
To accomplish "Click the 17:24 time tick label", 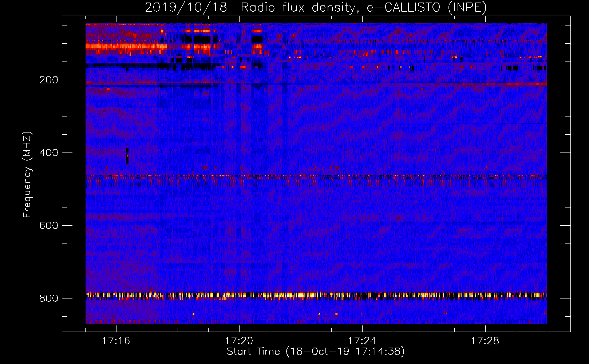I will [x=362, y=341].
